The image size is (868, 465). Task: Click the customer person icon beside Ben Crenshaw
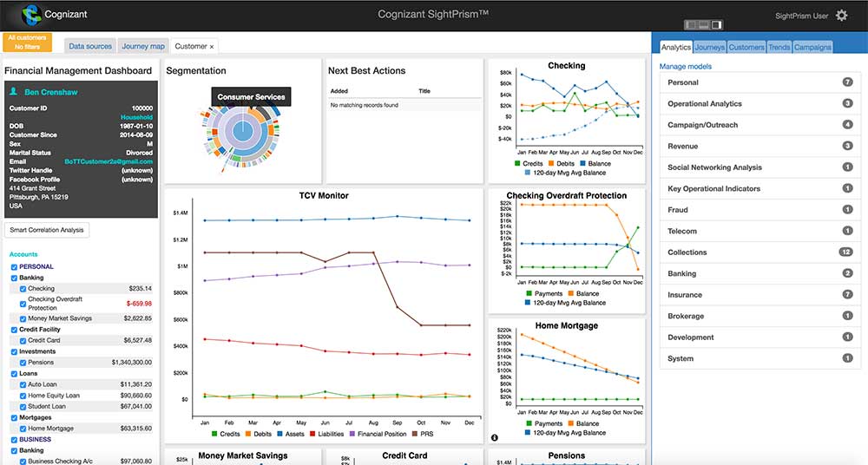14,92
